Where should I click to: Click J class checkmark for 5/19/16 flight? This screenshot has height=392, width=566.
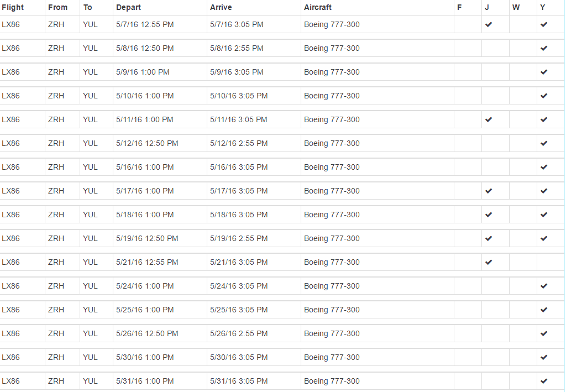pos(489,238)
